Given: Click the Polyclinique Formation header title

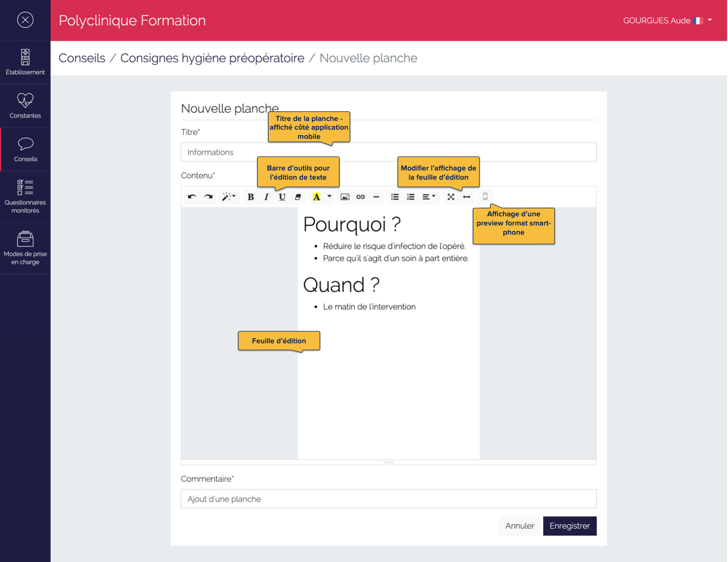Looking at the screenshot, I should [x=132, y=21].
